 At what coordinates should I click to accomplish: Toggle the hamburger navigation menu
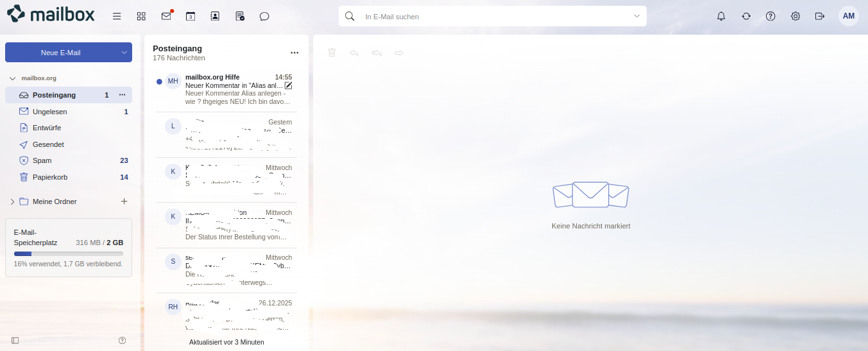pos(117,16)
